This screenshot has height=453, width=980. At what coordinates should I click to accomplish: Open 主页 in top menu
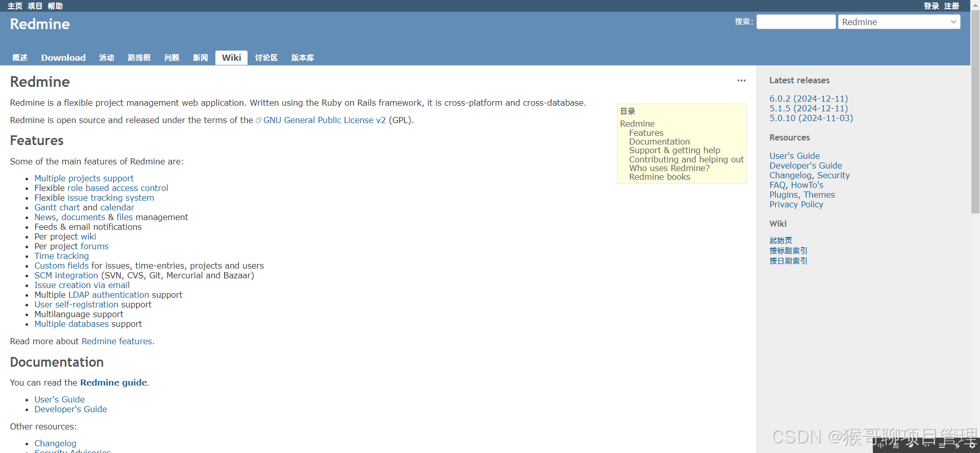click(x=15, y=6)
